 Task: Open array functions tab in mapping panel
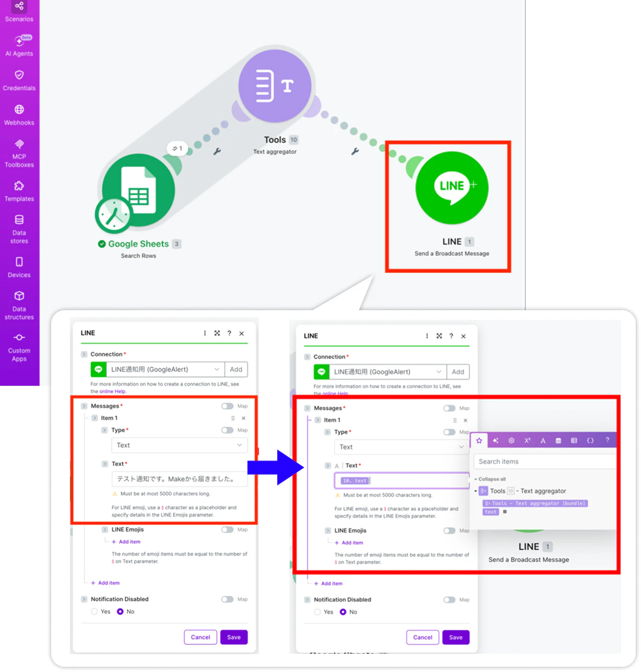(574, 441)
